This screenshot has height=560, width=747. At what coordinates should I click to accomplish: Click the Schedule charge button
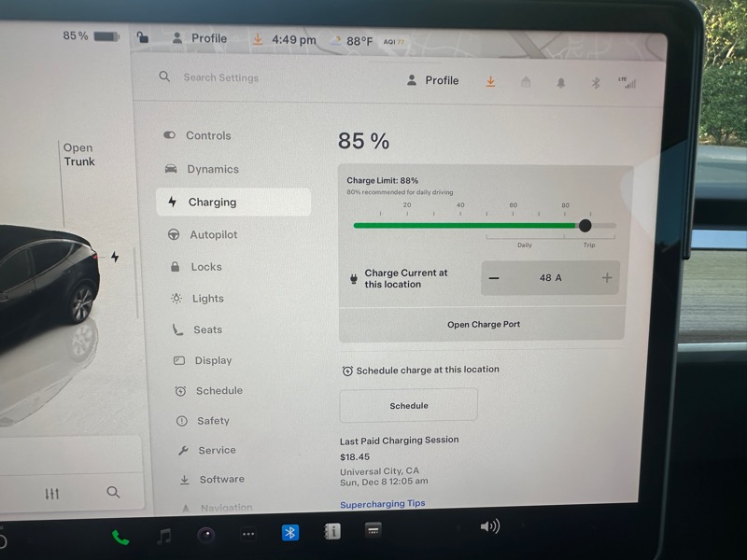(408, 406)
